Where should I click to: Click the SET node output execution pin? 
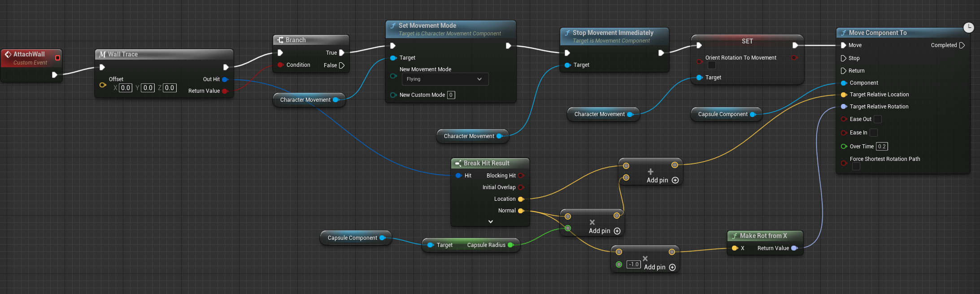coord(795,45)
